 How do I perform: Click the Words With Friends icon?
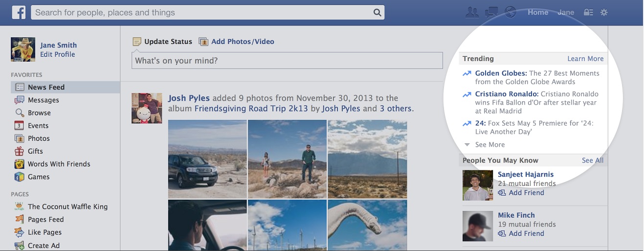coord(20,164)
